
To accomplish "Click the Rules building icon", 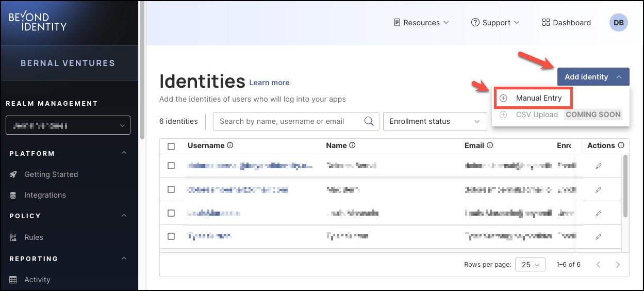I will pyautogui.click(x=13, y=237).
